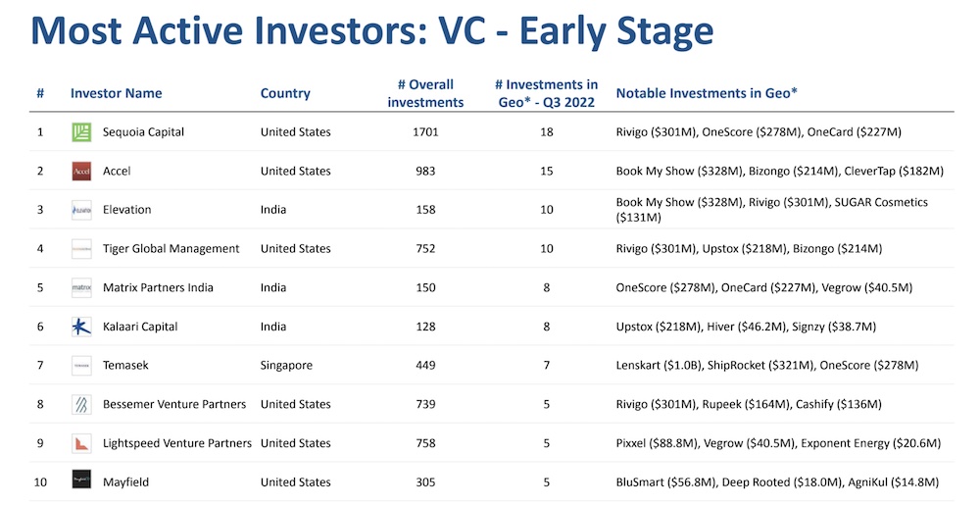Click the Kalaari Capital investor name

pos(140,327)
